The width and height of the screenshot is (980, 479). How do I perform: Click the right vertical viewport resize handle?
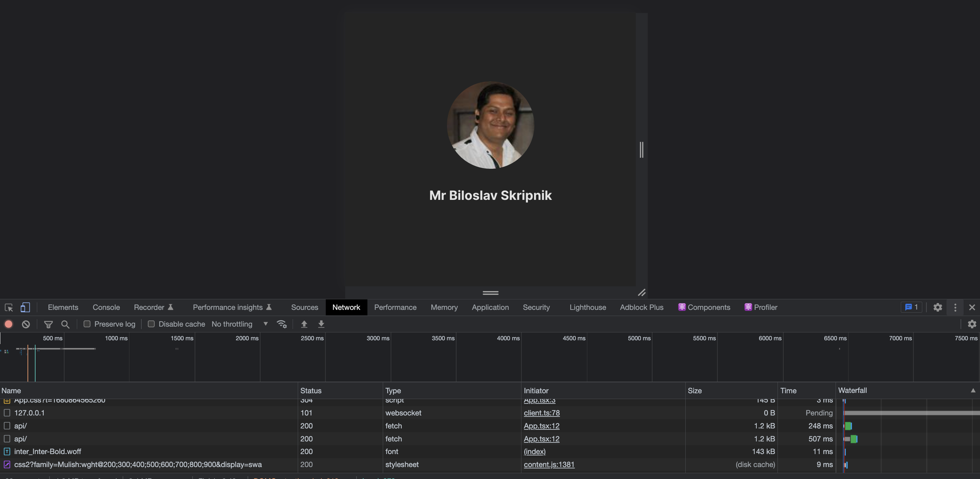click(641, 150)
